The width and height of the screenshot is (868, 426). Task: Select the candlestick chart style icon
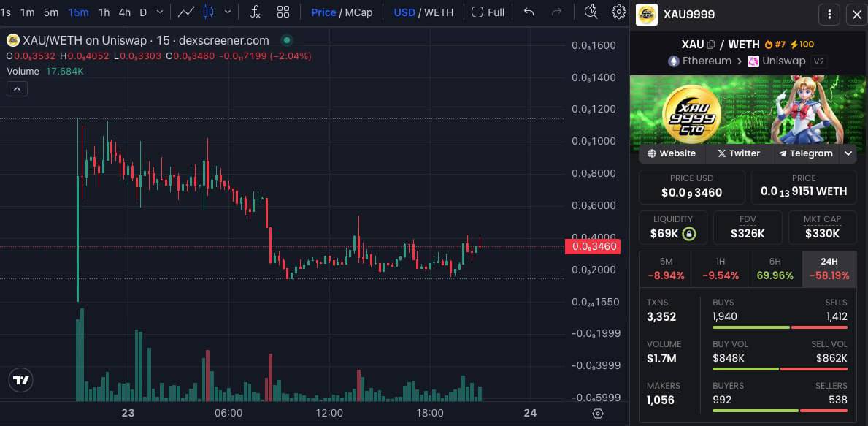(208, 12)
